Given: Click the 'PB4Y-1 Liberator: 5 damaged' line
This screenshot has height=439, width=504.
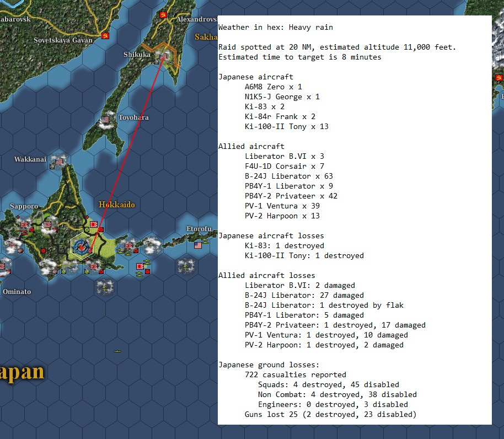Looking at the screenshot, I should coord(304,315).
